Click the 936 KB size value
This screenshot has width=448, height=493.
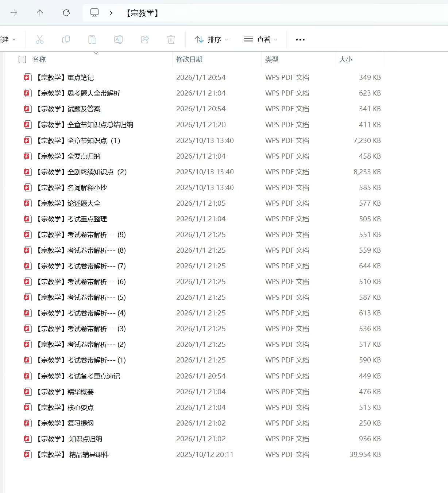[370, 439]
